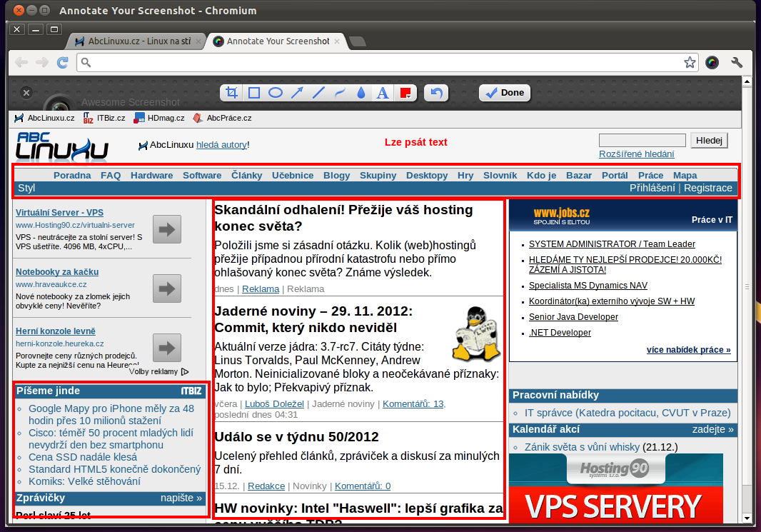Open the Desktopy menu item
Screen dimensions: 761x532
point(427,175)
